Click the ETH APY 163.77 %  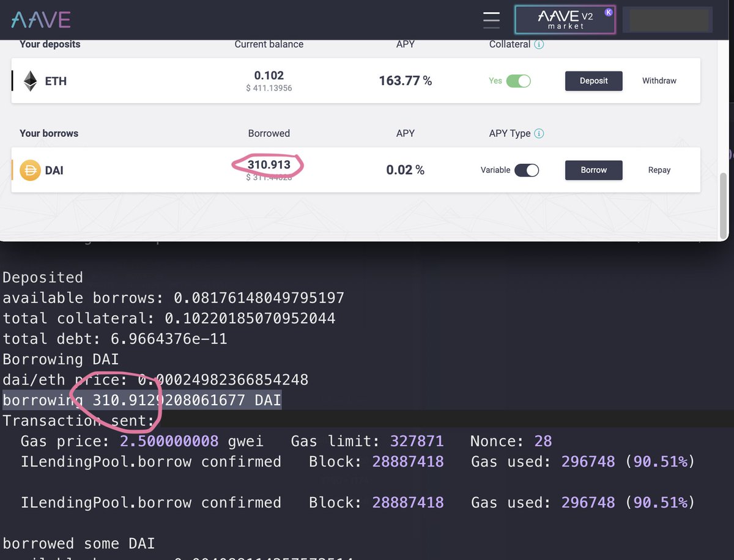(406, 81)
